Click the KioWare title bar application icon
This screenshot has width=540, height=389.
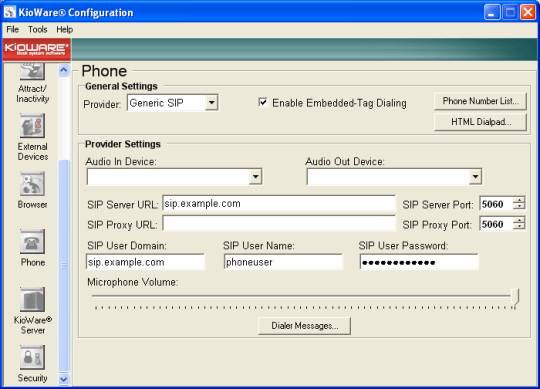click(10, 12)
